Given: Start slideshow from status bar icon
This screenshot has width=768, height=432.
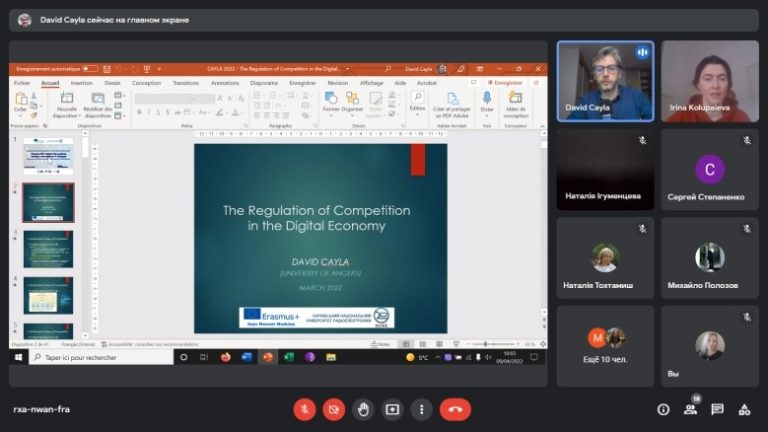Looking at the screenshot, I should pos(456,344).
